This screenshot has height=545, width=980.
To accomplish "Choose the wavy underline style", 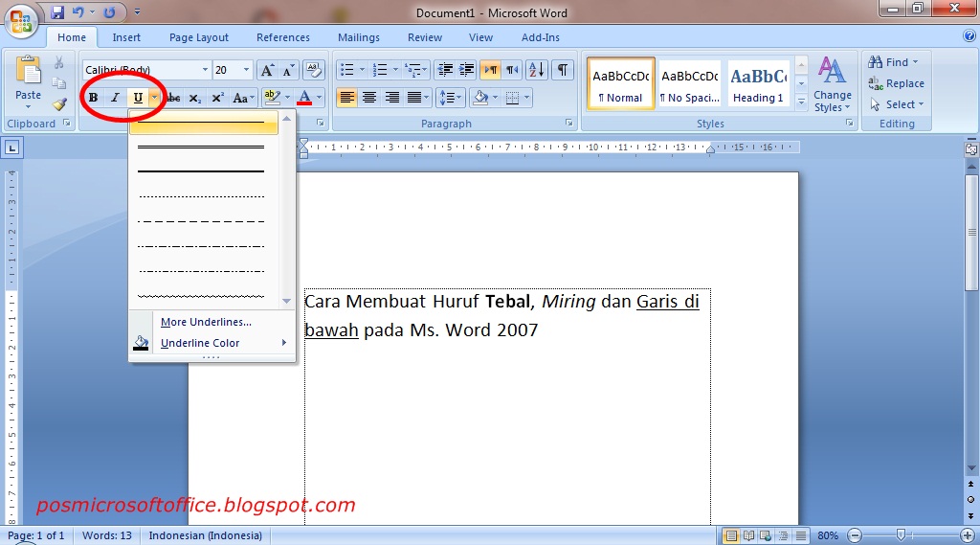I will [x=203, y=296].
